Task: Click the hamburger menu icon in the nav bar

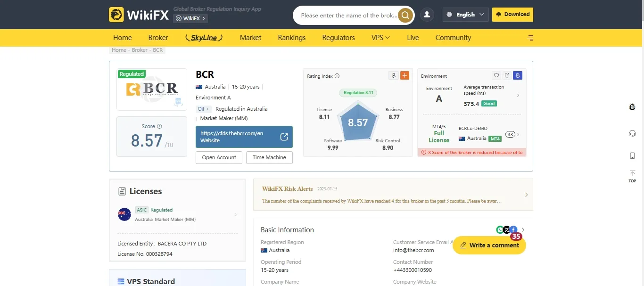Action: pyautogui.click(x=530, y=38)
